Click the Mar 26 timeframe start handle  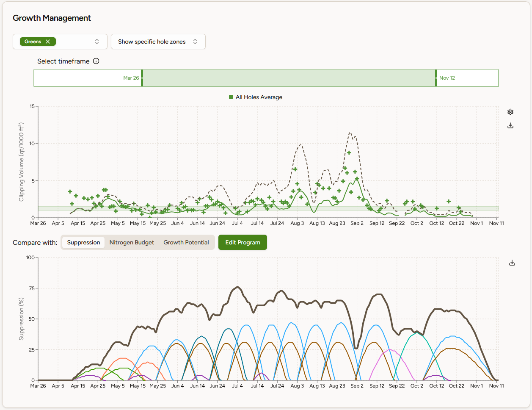(142, 78)
